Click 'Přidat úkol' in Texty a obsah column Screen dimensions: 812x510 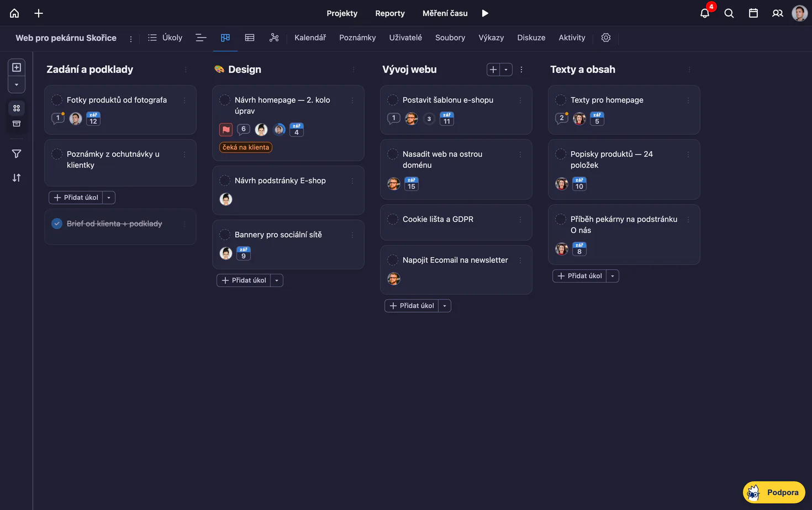579,276
